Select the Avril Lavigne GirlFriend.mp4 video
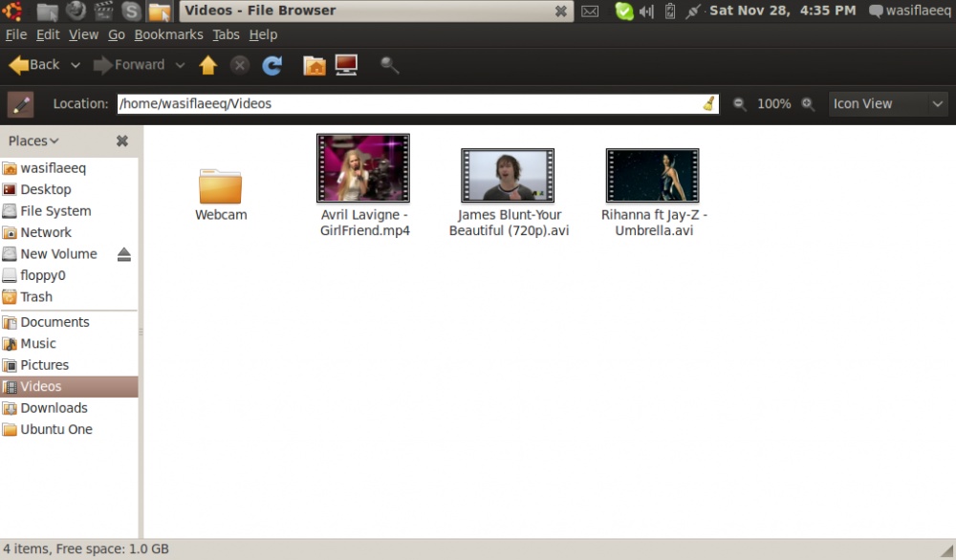This screenshot has width=956, height=560. 363,168
